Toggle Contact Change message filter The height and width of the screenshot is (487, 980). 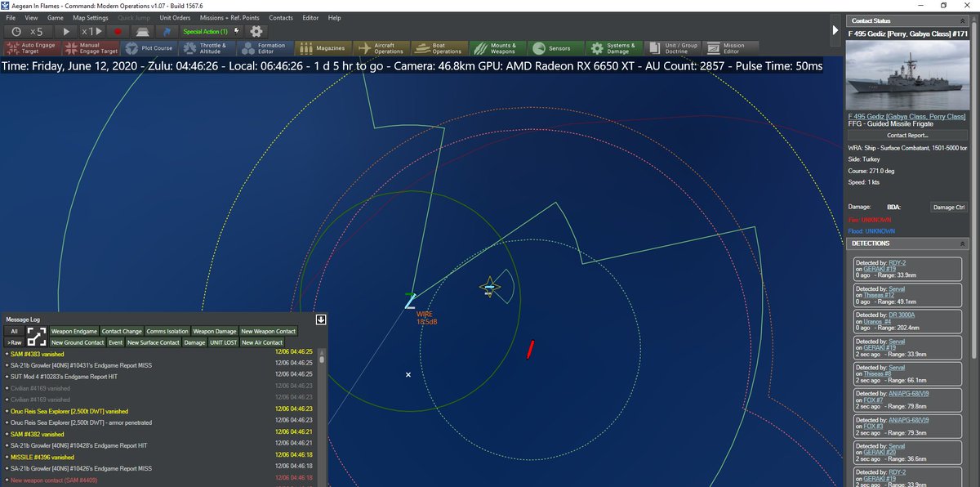point(122,331)
